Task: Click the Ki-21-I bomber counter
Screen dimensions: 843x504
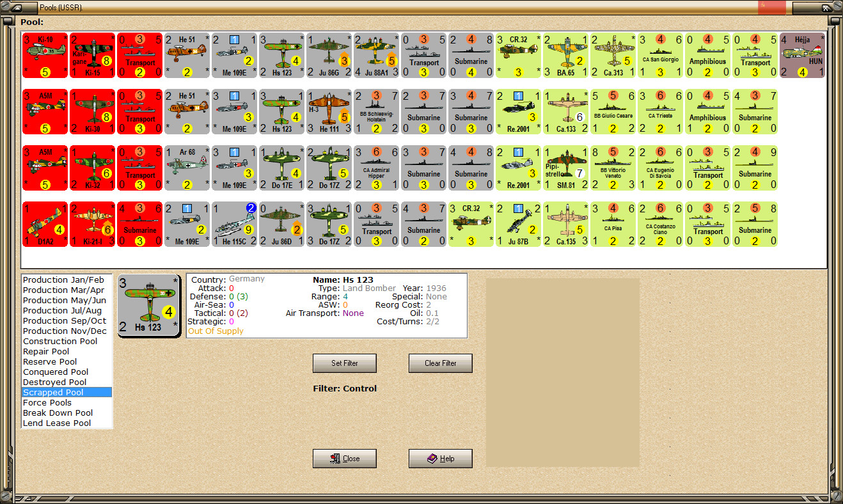Action: (x=92, y=224)
